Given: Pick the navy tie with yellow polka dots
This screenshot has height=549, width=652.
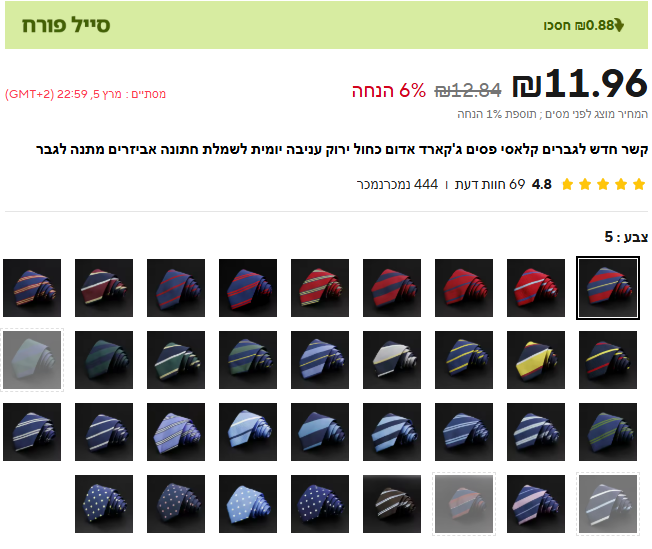Looking at the screenshot, I should (x=104, y=504).
